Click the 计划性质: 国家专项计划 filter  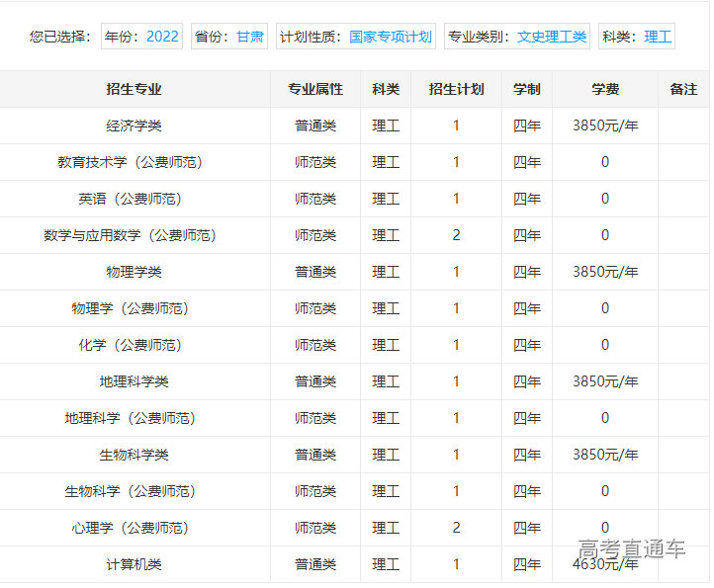point(355,37)
